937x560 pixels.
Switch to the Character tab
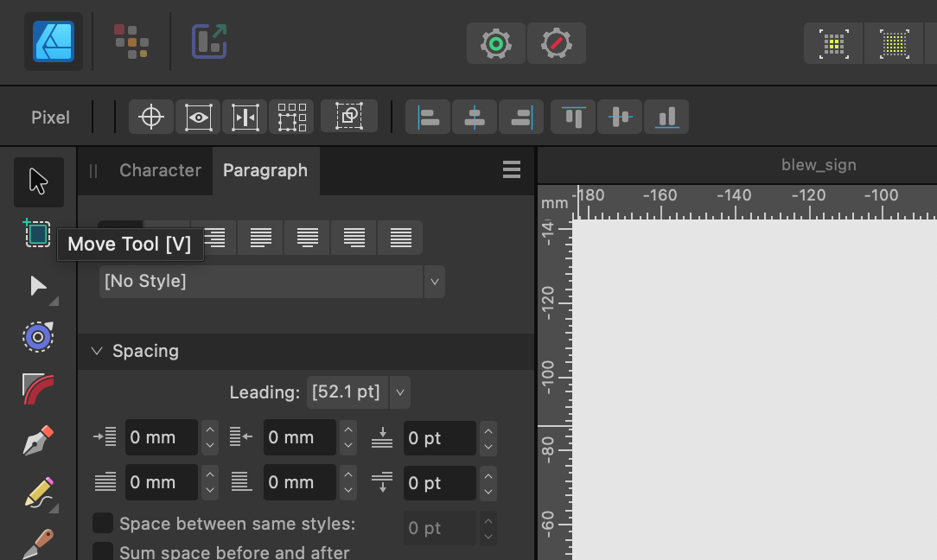click(160, 170)
